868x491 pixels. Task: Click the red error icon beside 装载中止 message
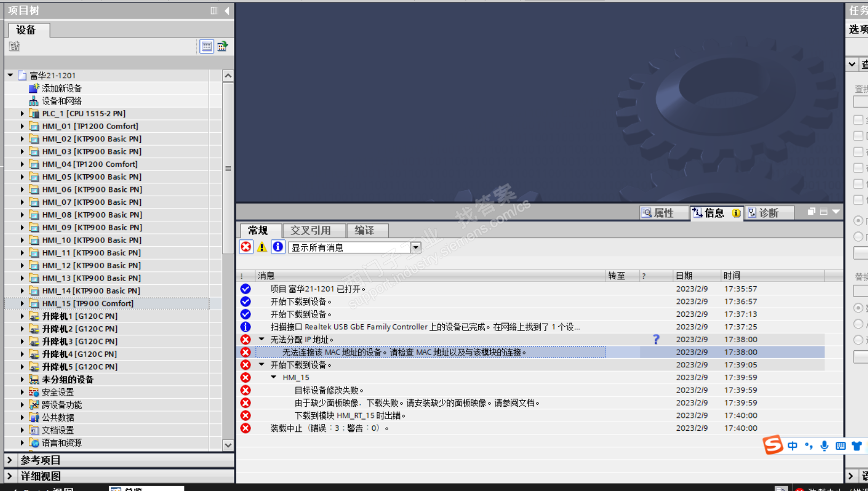pyautogui.click(x=246, y=428)
